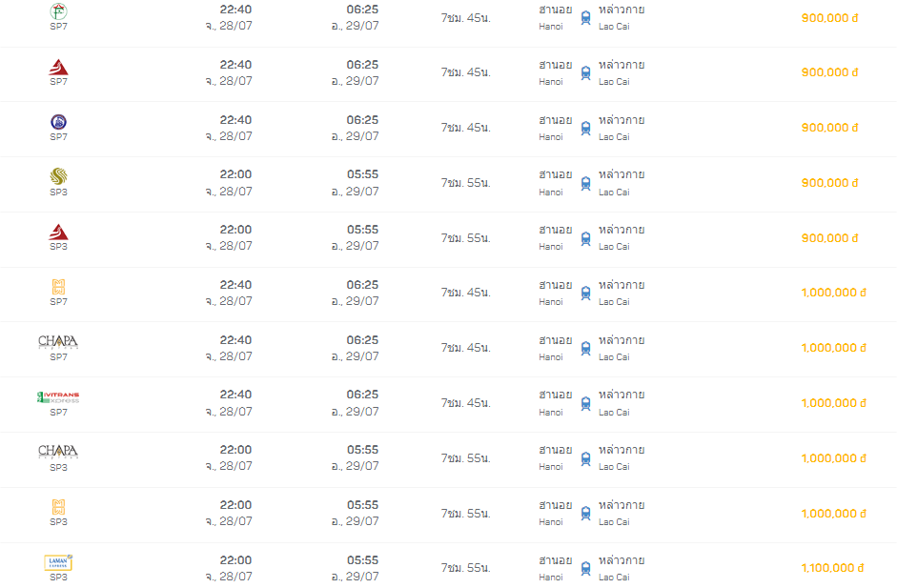Click the green operator logo on the first SP7 row
This screenshot has height=588, width=897.
click(x=58, y=12)
